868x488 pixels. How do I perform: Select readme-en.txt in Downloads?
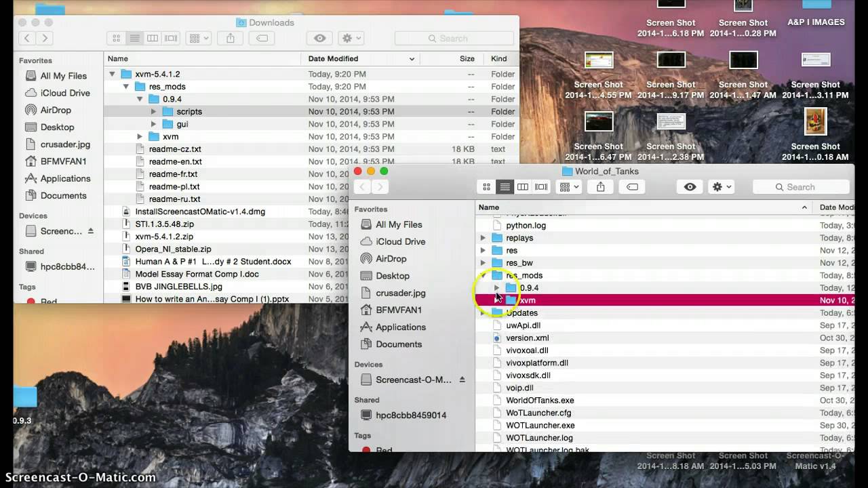[175, 161]
